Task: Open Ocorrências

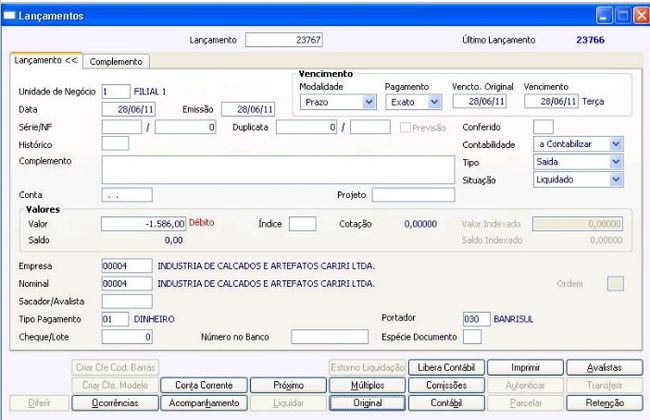Action: pos(115,403)
